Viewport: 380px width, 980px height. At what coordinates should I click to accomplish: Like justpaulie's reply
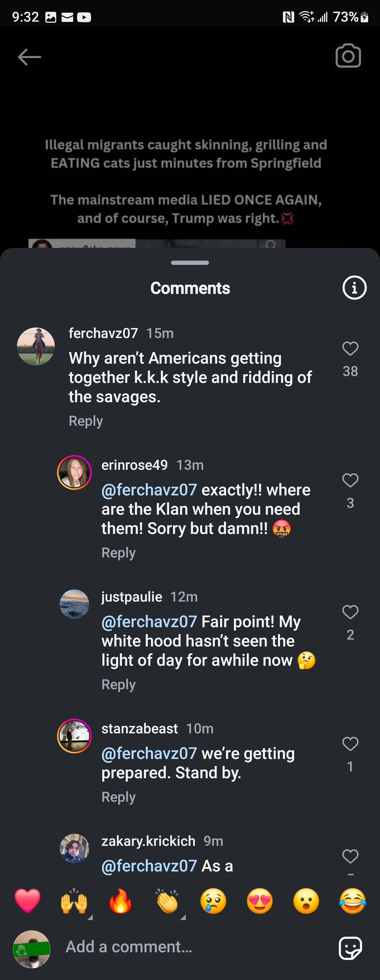coord(350,612)
